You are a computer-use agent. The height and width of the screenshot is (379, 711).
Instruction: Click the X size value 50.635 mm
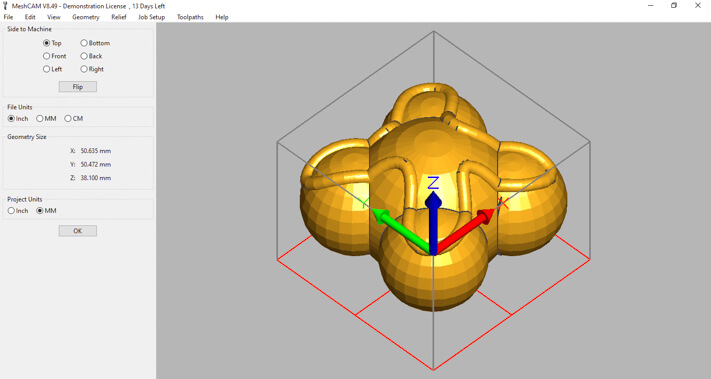pos(96,151)
